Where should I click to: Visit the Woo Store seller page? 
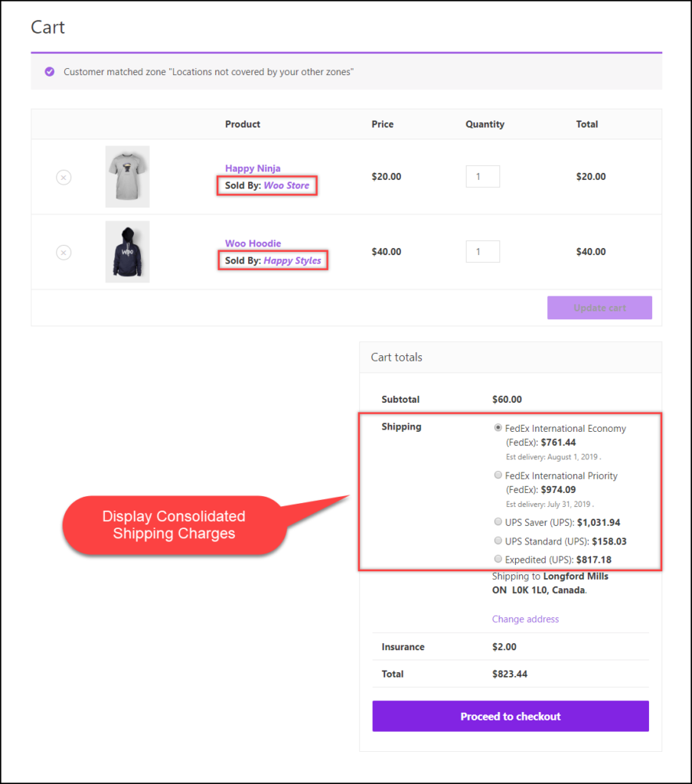click(286, 185)
